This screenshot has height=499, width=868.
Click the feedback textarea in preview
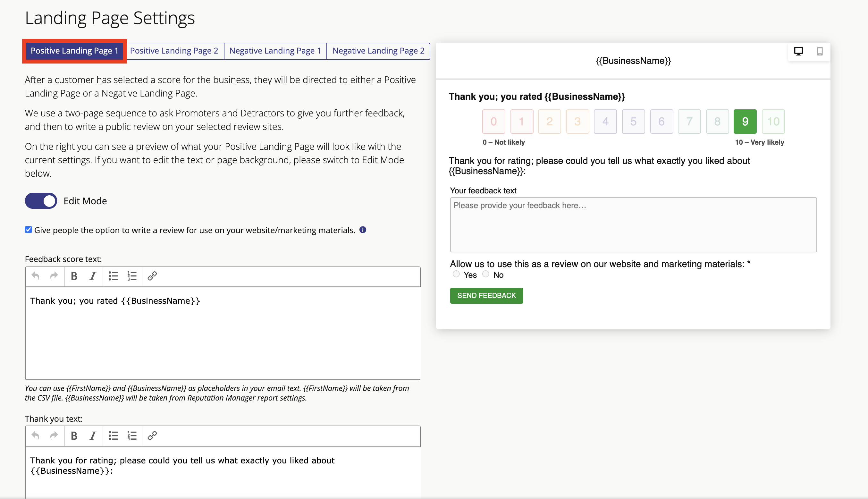coord(633,225)
